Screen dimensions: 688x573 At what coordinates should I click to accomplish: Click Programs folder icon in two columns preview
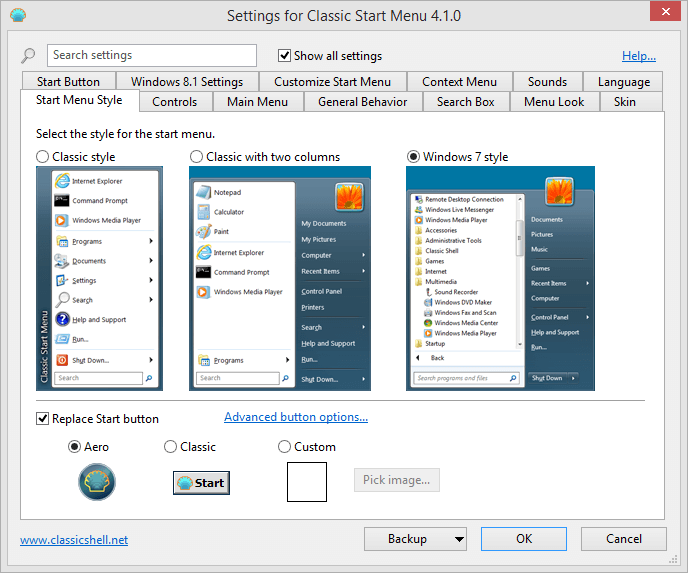(204, 360)
